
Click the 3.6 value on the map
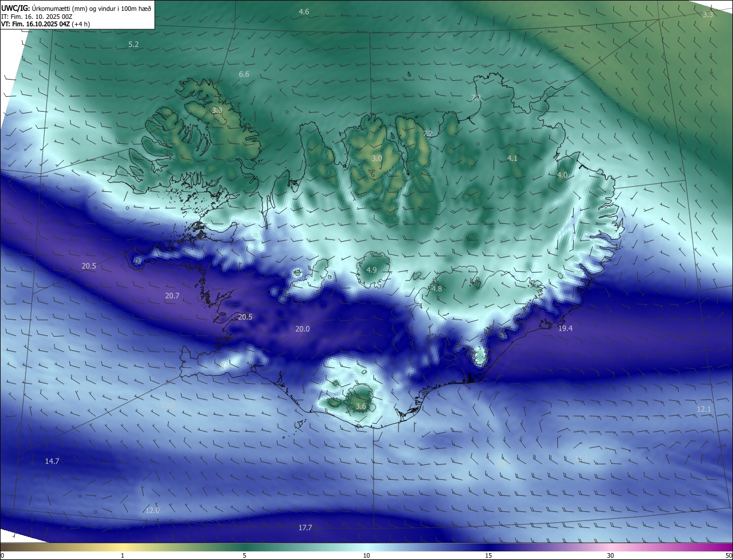(361, 407)
